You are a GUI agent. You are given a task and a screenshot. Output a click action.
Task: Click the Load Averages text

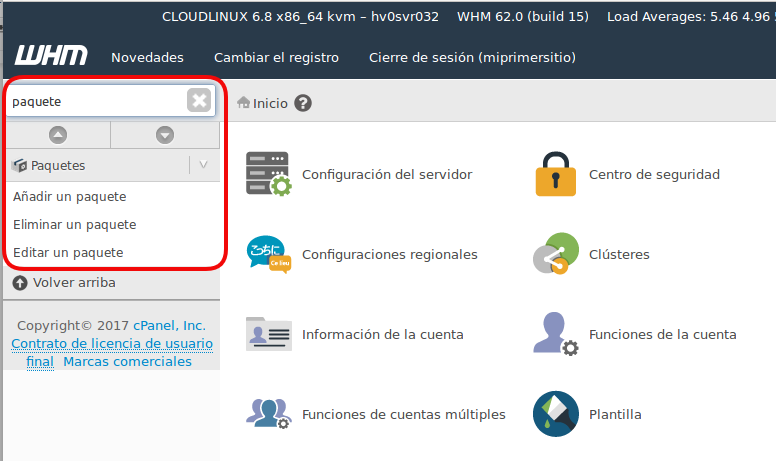click(x=691, y=17)
